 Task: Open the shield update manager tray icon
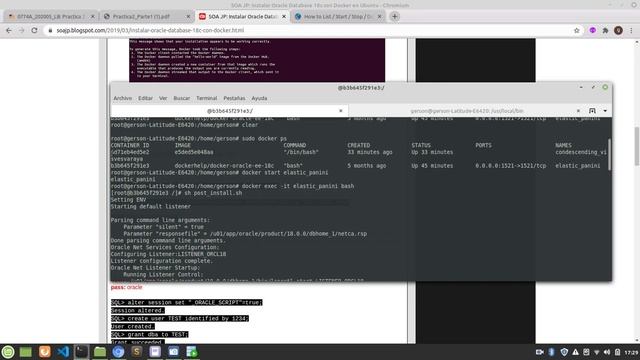pyautogui.click(x=564, y=352)
